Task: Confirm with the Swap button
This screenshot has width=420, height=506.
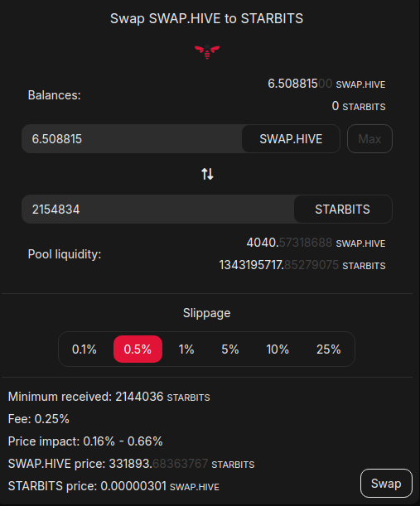Action: (386, 484)
